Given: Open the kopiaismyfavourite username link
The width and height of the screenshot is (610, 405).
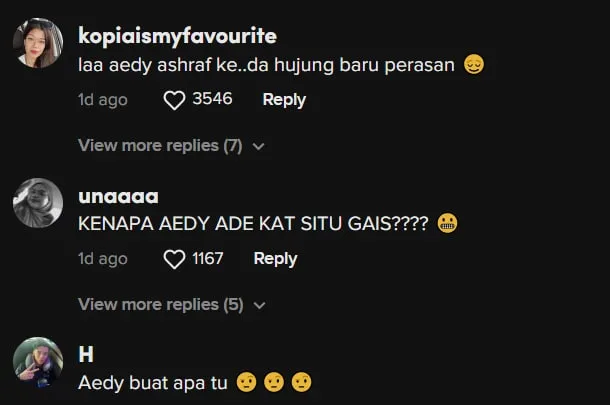Looking at the screenshot, I should click(x=177, y=36).
